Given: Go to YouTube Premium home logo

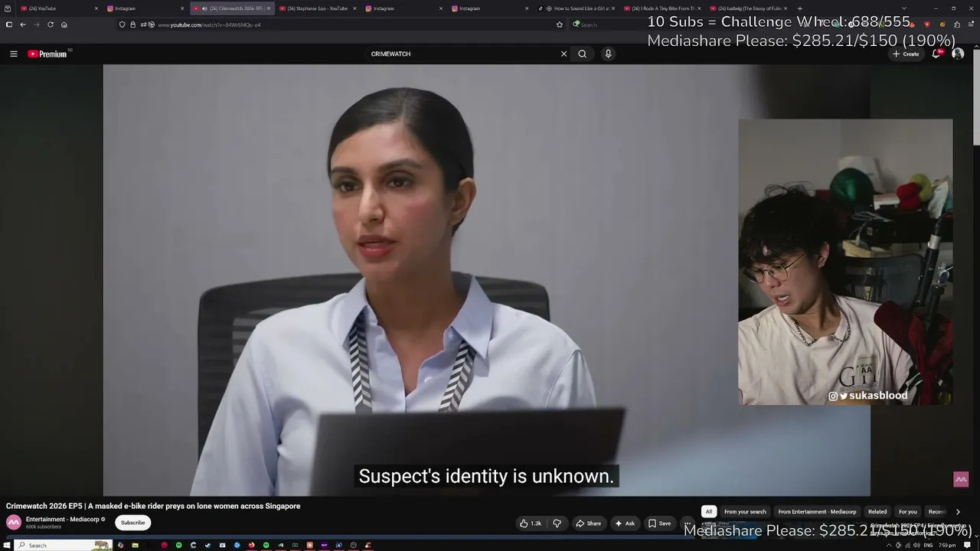Looking at the screenshot, I should pyautogui.click(x=47, y=54).
